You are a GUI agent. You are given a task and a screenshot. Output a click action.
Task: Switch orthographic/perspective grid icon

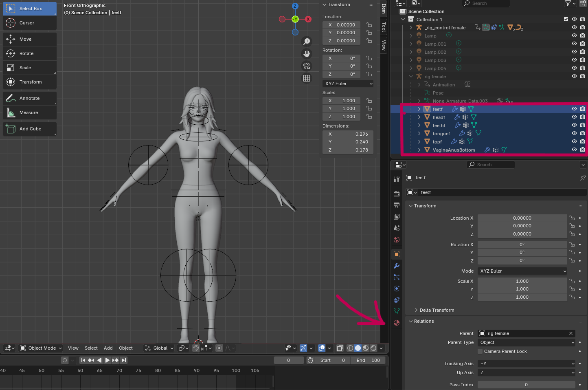point(307,78)
